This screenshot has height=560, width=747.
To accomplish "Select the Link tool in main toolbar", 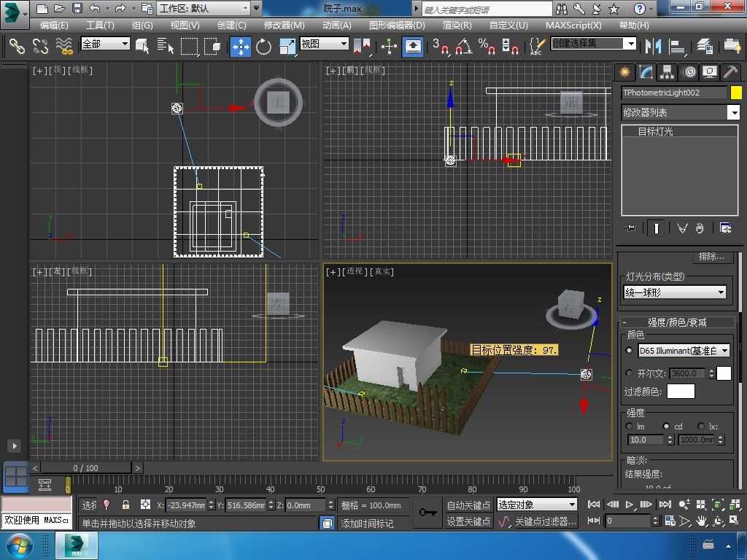I will tap(17, 46).
